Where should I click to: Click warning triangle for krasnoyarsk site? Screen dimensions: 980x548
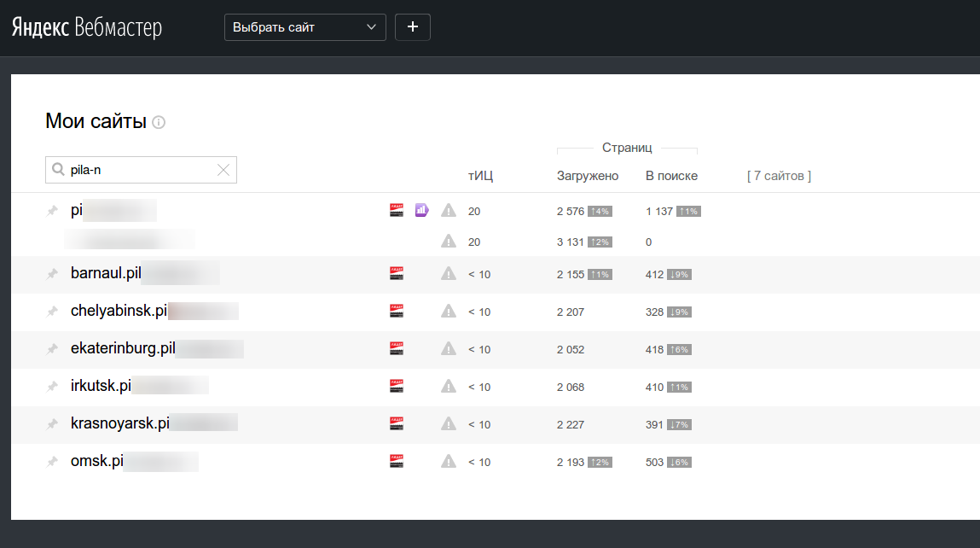(449, 423)
